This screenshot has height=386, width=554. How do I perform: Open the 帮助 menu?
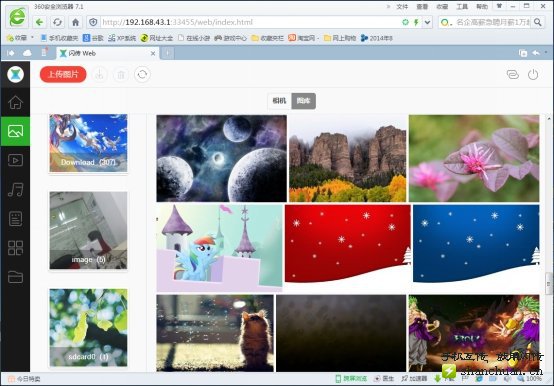coord(482,6)
